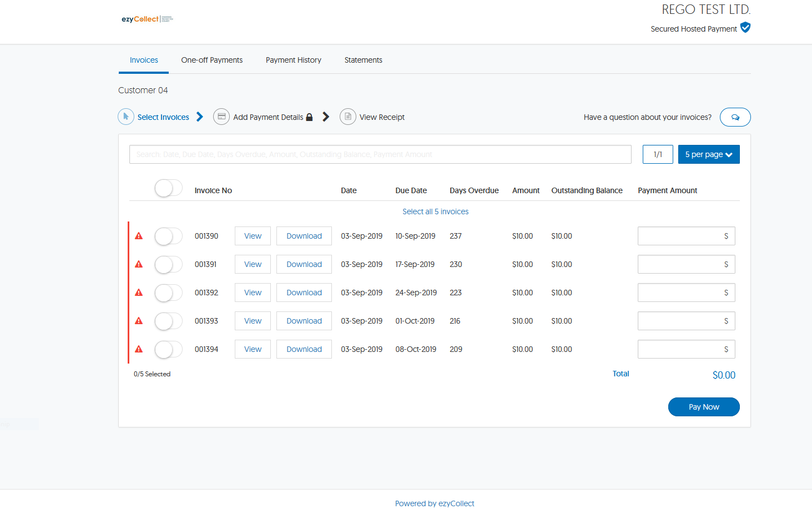Click the chevron after Select Invoices
The height and width of the screenshot is (514, 812).
click(x=200, y=117)
